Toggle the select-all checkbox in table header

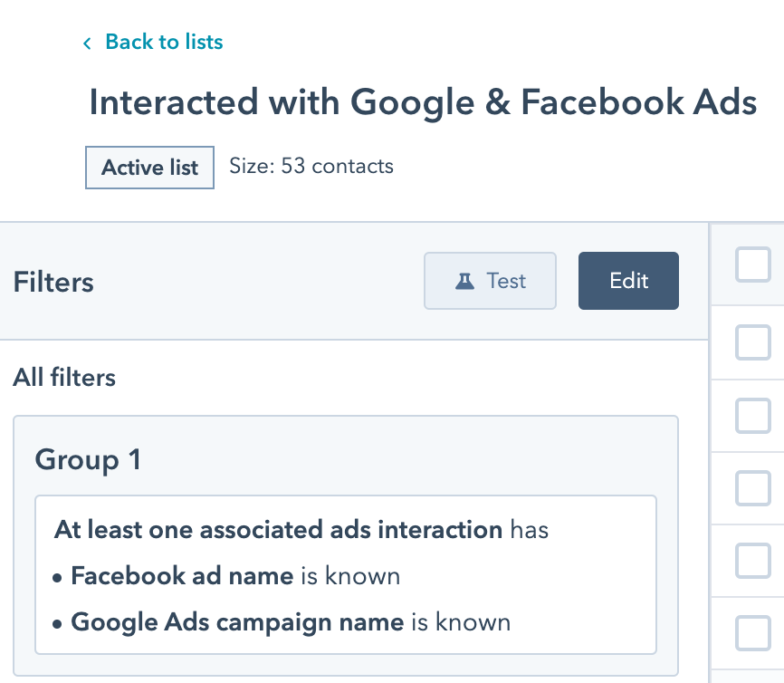(x=753, y=265)
